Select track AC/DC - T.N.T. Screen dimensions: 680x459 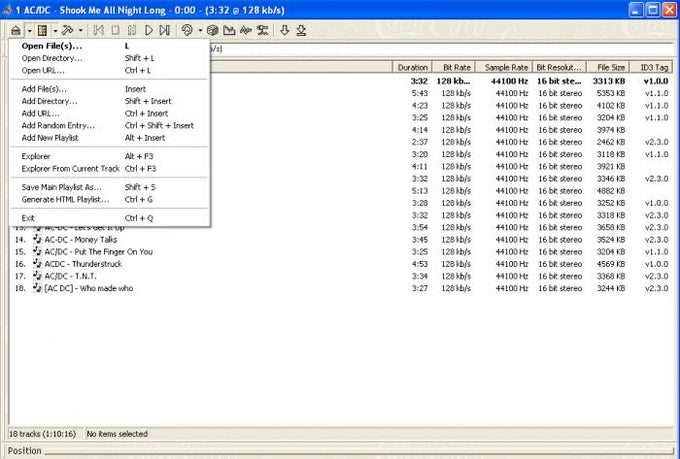click(70, 276)
